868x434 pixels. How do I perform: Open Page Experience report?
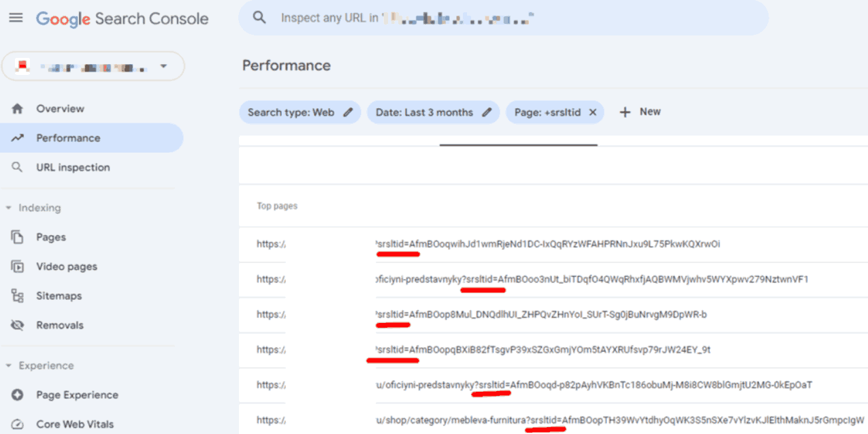click(77, 395)
